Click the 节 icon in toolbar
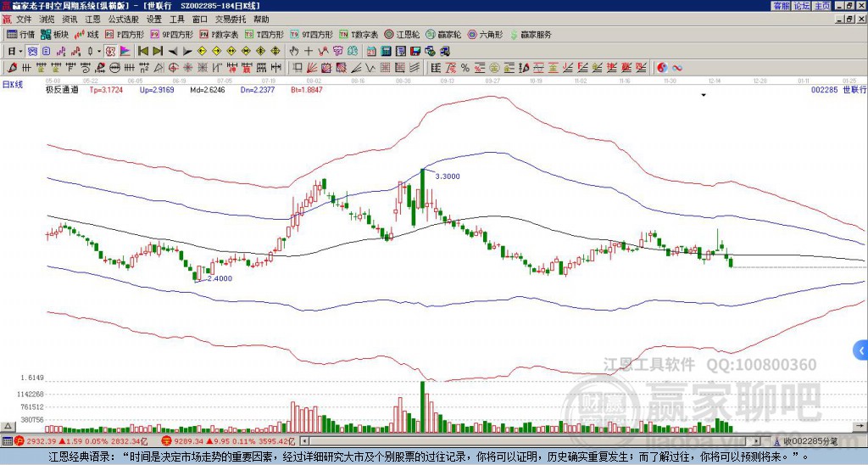This screenshot has width=868, height=465. pos(337,52)
